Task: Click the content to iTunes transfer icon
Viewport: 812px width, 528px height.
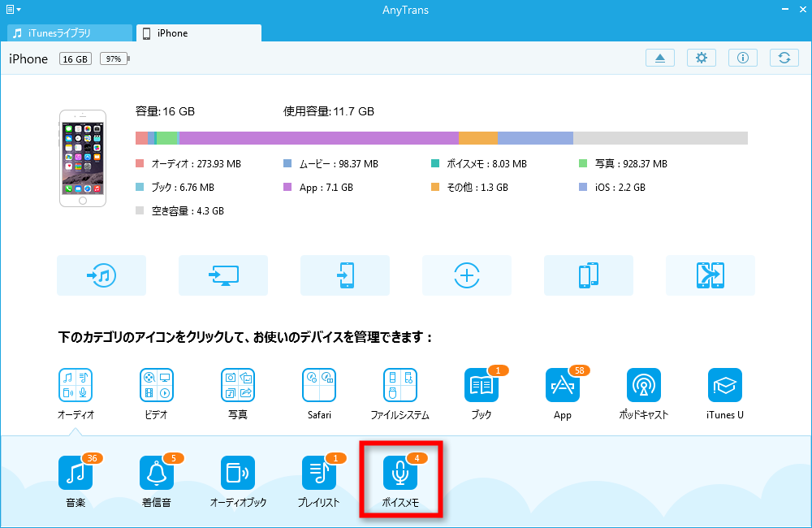Action: (x=101, y=275)
